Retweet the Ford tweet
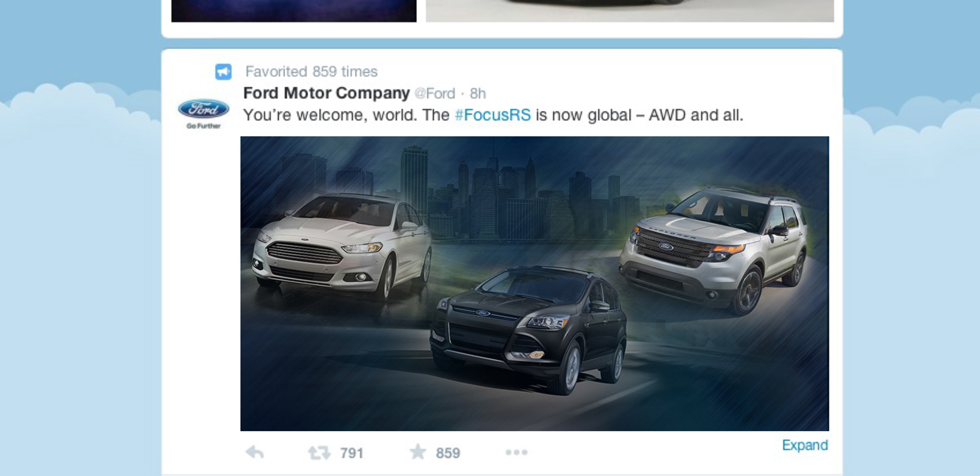 [319, 453]
